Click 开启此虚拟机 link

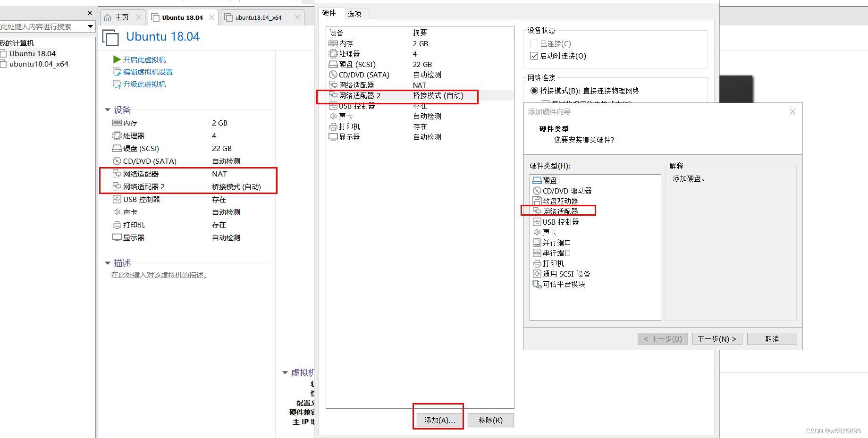(144, 59)
